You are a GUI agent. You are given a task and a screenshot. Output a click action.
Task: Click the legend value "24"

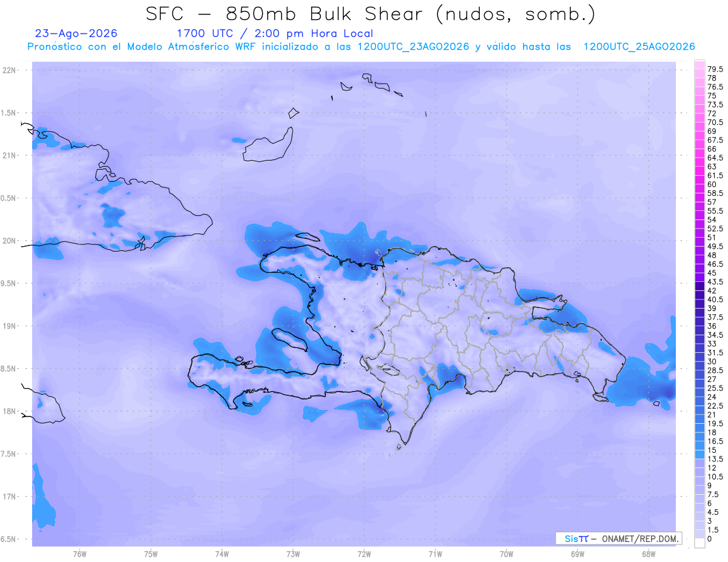712,397
